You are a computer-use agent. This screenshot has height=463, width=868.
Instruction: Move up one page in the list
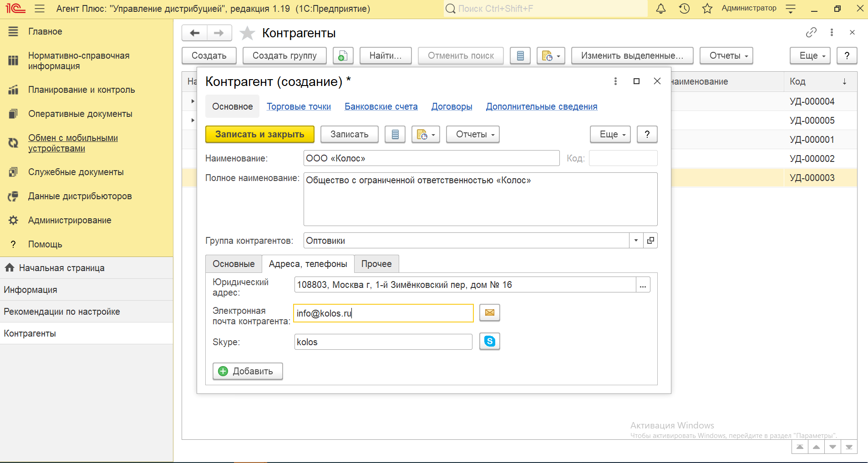point(816,447)
